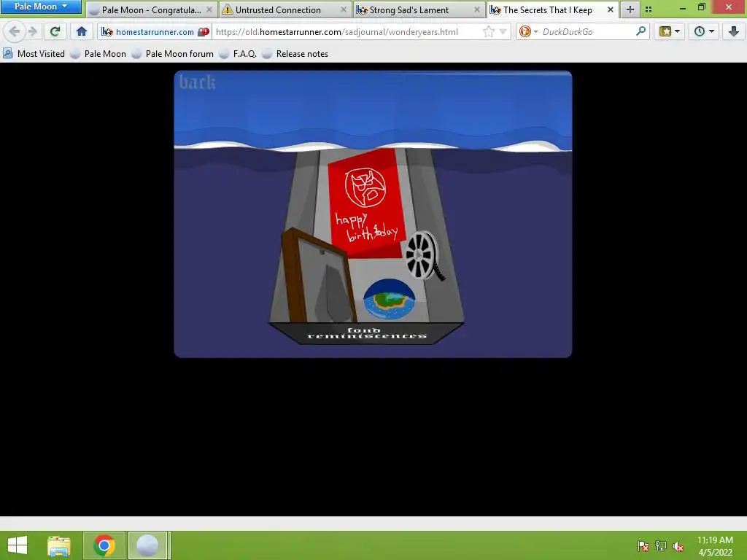Open the bookmarks menu button
Image resolution: width=747 pixels, height=560 pixels.
tap(670, 32)
